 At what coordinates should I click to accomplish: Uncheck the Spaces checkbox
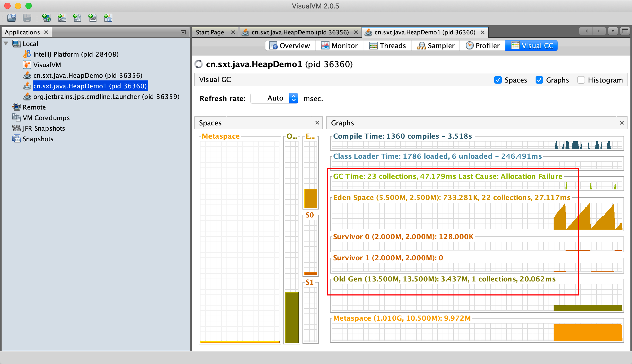498,80
